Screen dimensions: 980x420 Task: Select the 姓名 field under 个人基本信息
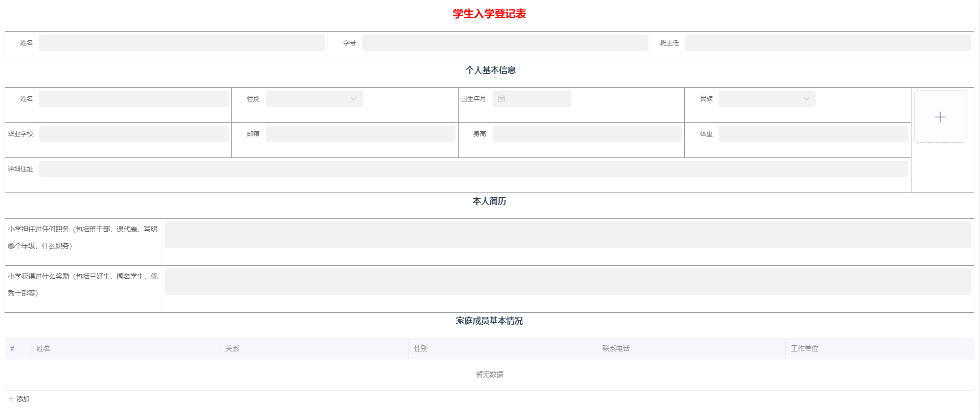point(133,99)
